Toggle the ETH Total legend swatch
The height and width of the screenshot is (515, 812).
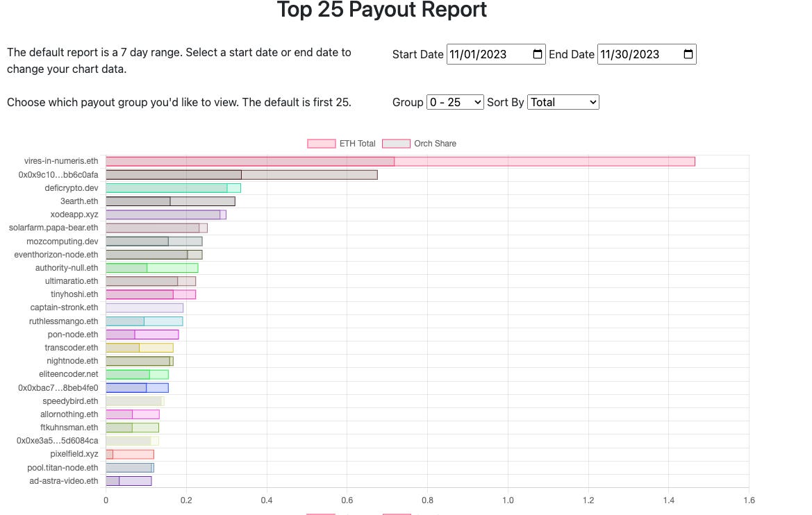tap(321, 144)
